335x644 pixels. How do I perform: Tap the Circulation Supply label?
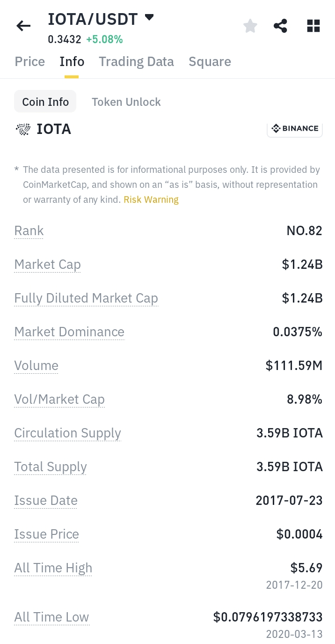click(x=68, y=433)
